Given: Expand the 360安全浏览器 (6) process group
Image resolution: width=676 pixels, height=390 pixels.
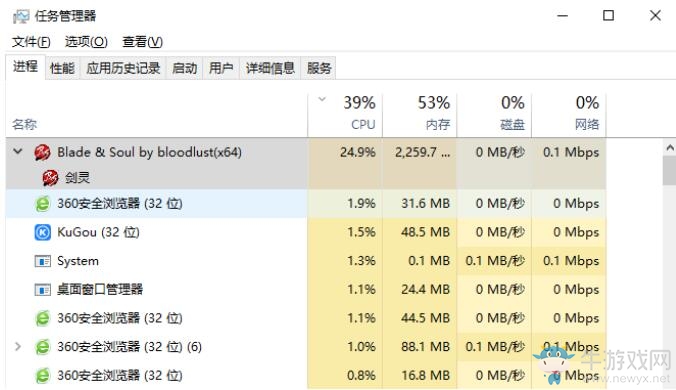Looking at the screenshot, I should [18, 346].
